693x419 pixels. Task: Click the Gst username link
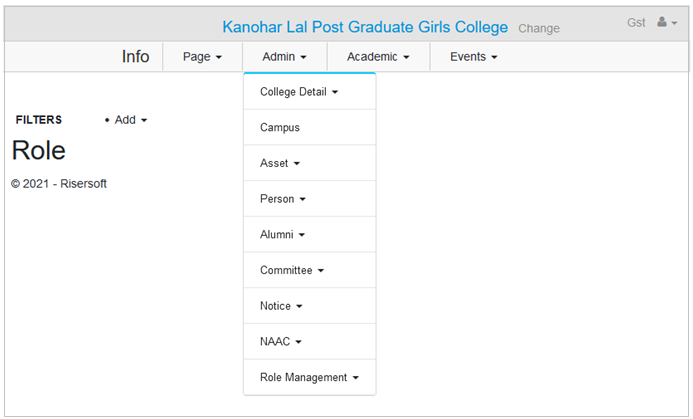[636, 23]
